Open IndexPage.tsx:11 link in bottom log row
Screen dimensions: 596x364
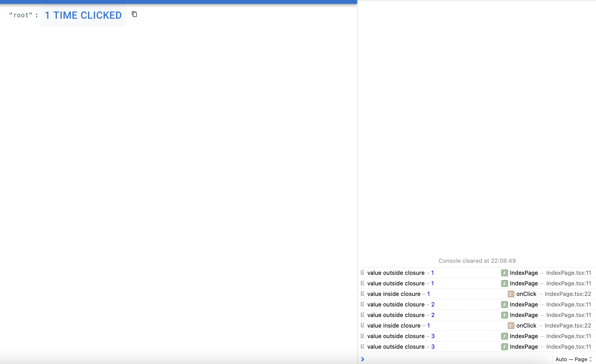pos(568,346)
